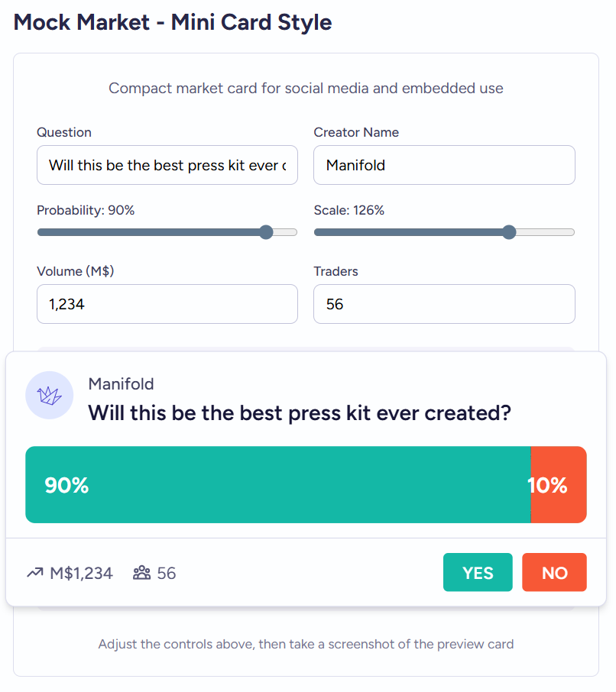Click the Mock Market page heading

point(173,22)
